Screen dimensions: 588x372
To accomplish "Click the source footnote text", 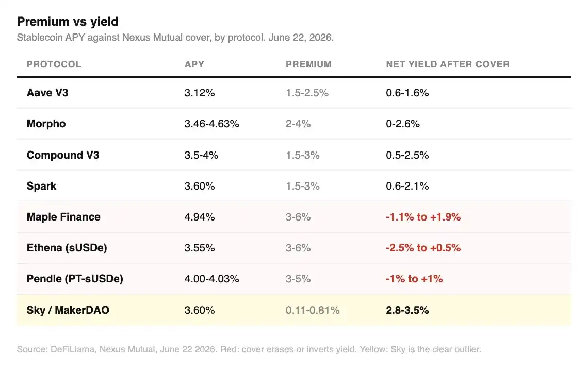I will pos(249,349).
